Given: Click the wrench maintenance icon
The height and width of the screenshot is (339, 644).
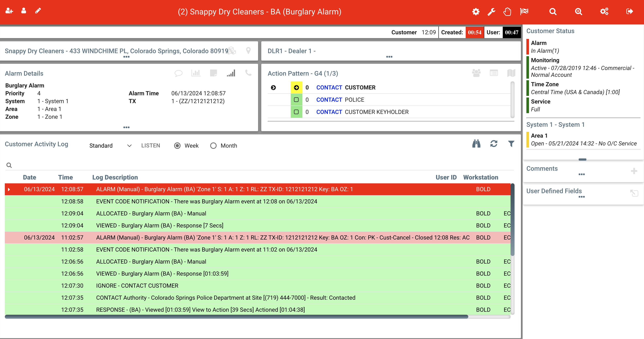Looking at the screenshot, I should coord(491,11).
